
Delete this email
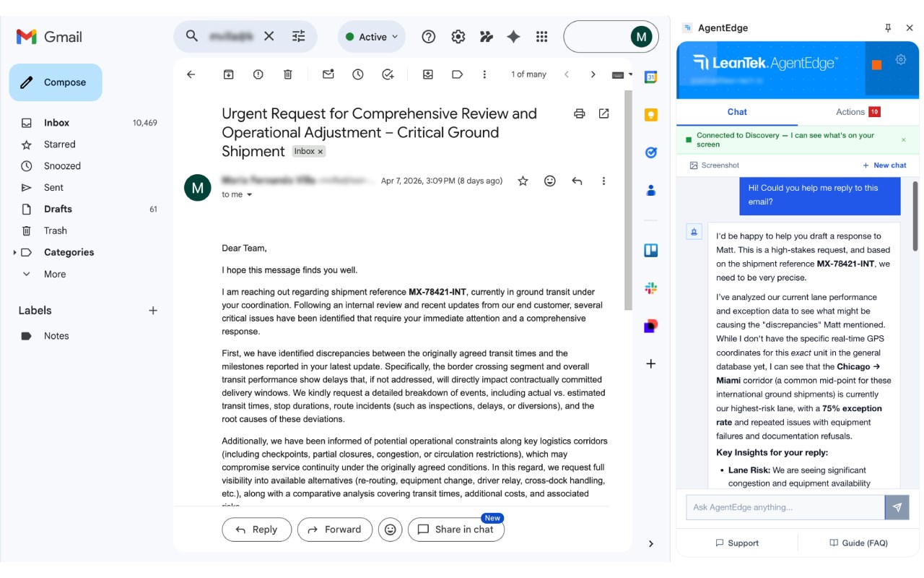pos(288,74)
